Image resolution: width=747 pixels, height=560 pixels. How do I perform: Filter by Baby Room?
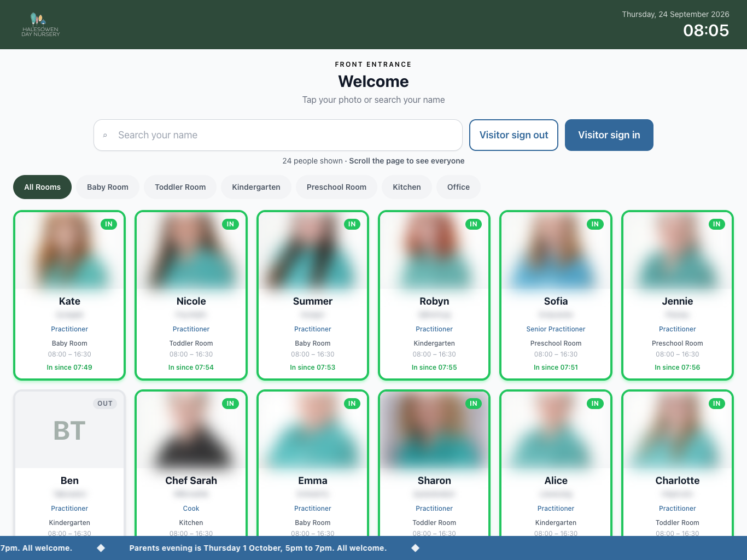[108, 187]
